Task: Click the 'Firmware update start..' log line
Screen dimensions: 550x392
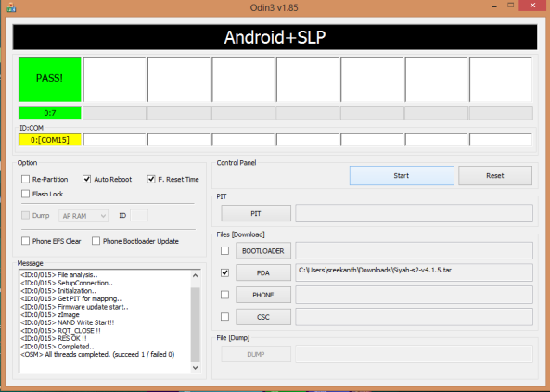Action: coord(74,307)
